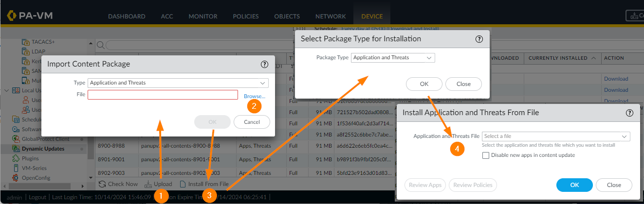Click OK in Select Package Type dialog
Viewport: 644px width, 204px height.
[424, 84]
